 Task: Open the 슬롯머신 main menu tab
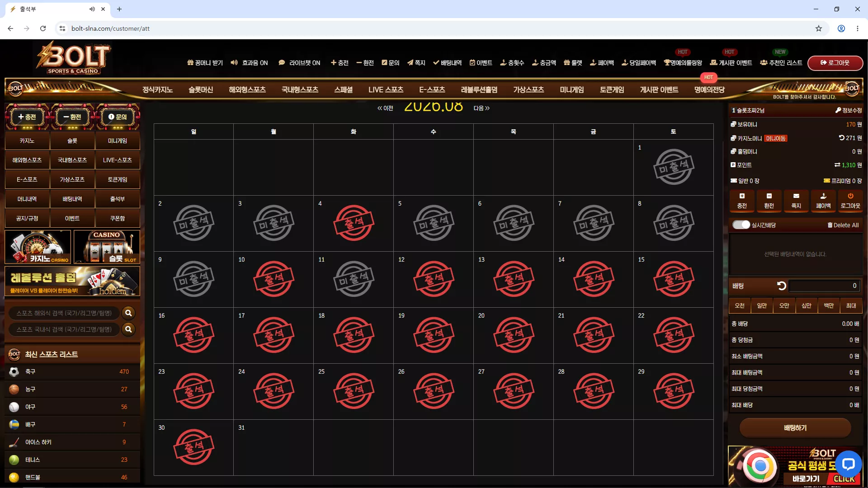pyautogui.click(x=201, y=90)
